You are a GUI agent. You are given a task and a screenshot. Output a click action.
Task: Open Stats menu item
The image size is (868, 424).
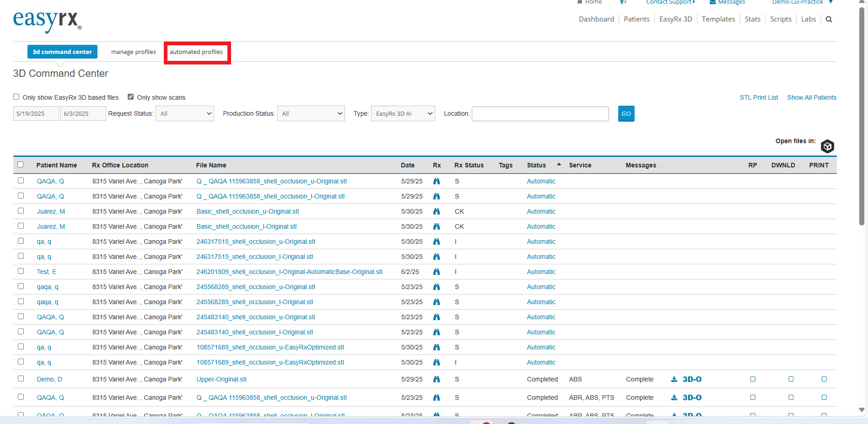pos(752,19)
